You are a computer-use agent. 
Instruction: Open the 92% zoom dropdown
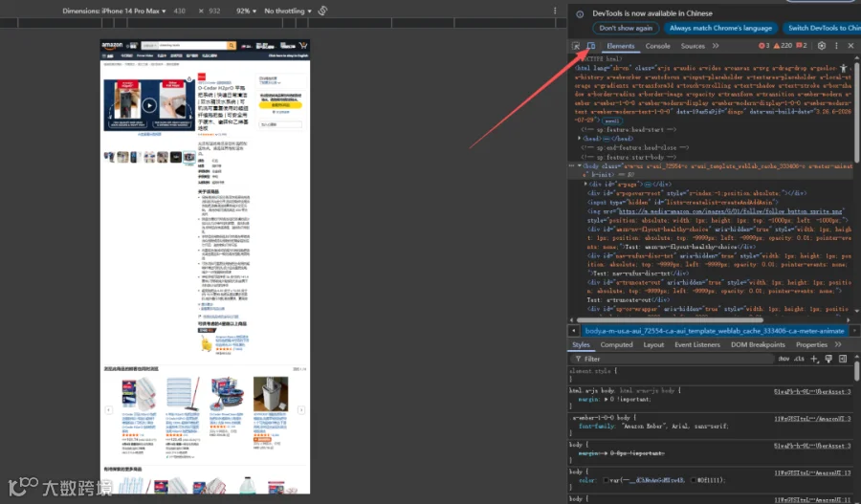point(246,11)
